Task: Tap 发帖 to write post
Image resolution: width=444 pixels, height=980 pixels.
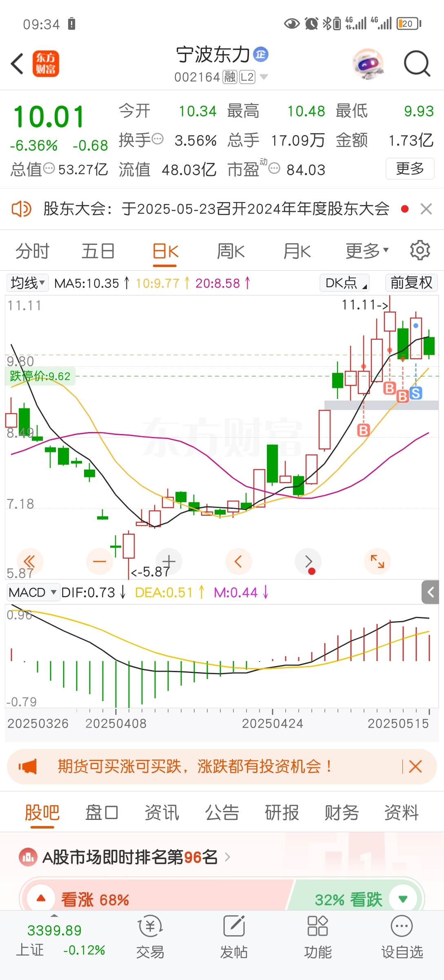Action: 234,938
